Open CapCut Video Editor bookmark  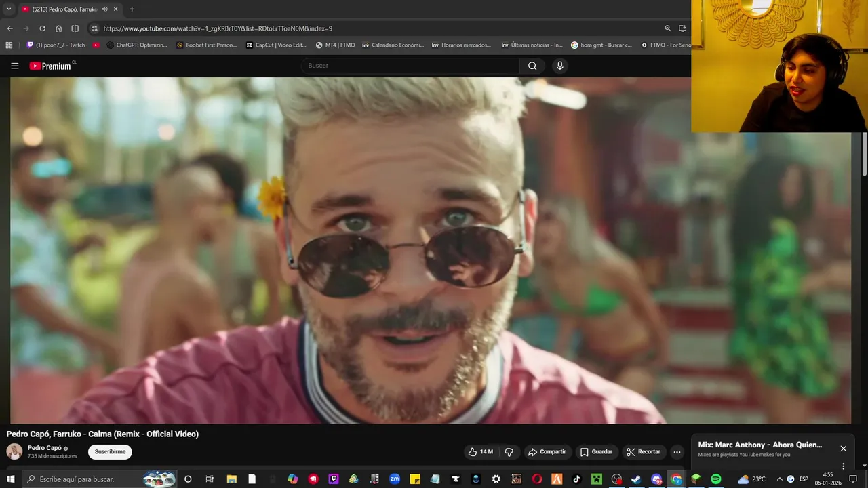[x=276, y=45]
